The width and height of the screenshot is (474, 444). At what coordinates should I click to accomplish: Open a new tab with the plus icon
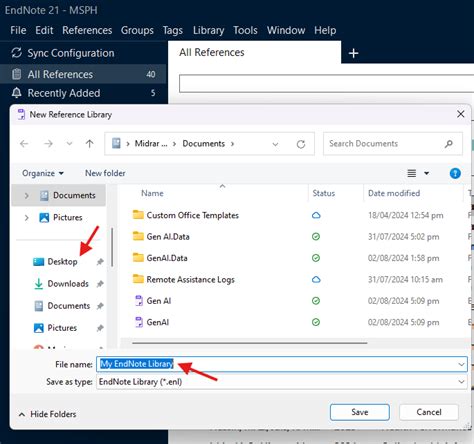tap(353, 53)
